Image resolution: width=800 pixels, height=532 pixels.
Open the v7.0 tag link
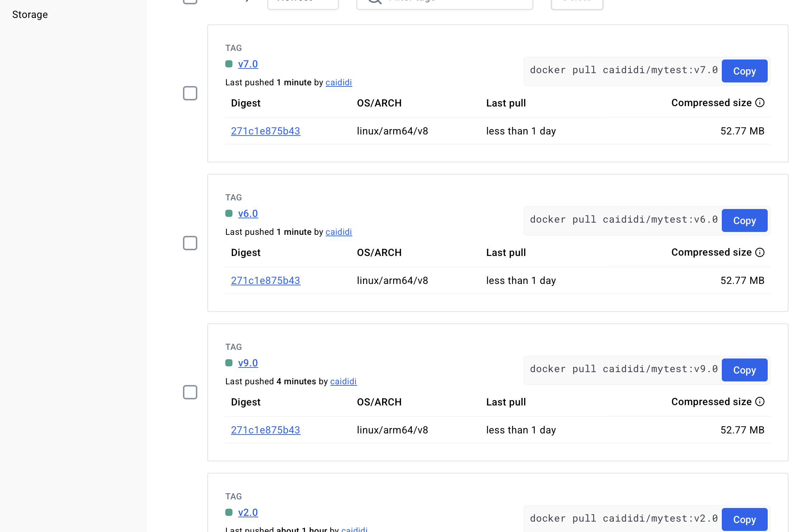click(x=248, y=64)
